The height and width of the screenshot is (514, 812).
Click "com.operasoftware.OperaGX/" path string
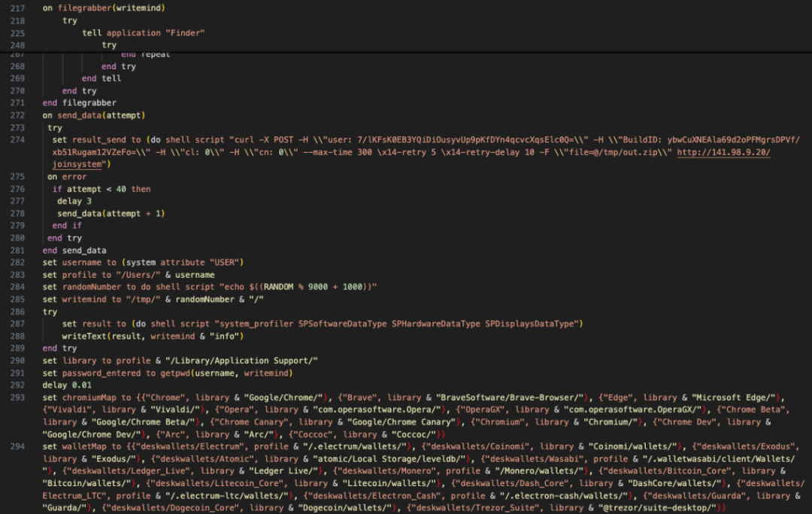pyautogui.click(x=633, y=409)
